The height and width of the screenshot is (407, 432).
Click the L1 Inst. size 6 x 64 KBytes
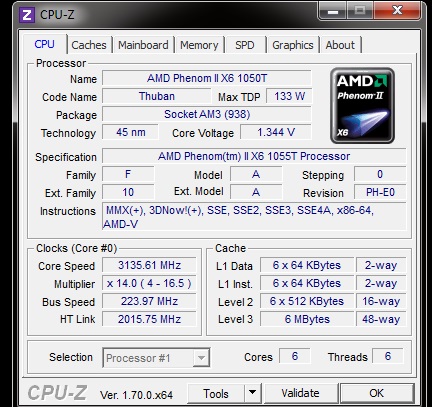tap(307, 283)
